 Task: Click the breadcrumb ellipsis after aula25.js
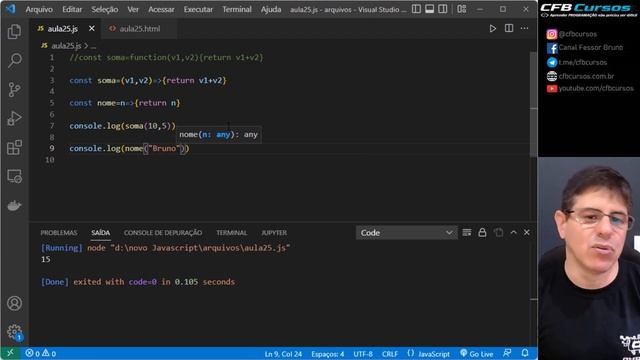(x=93, y=46)
